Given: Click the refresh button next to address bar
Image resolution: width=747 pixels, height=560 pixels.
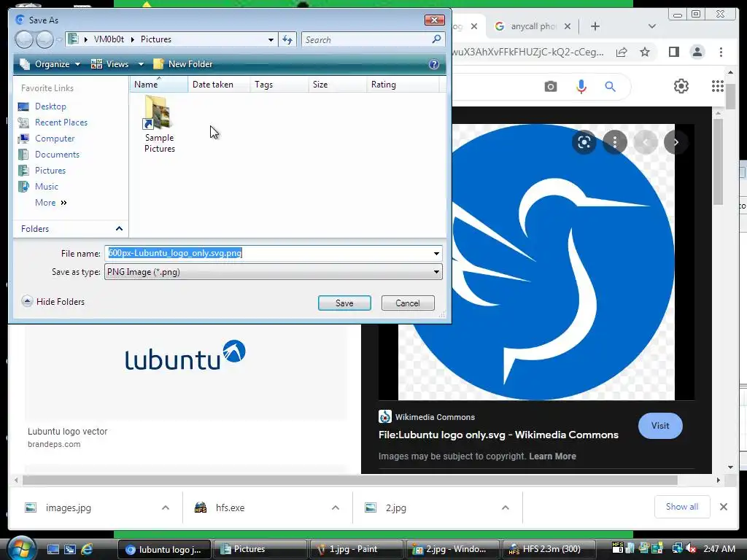Looking at the screenshot, I should (287, 39).
